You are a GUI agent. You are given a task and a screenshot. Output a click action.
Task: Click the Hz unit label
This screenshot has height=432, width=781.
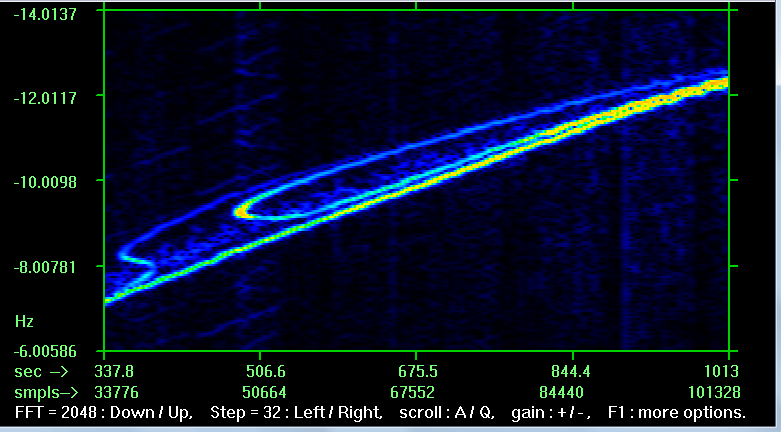point(24,321)
